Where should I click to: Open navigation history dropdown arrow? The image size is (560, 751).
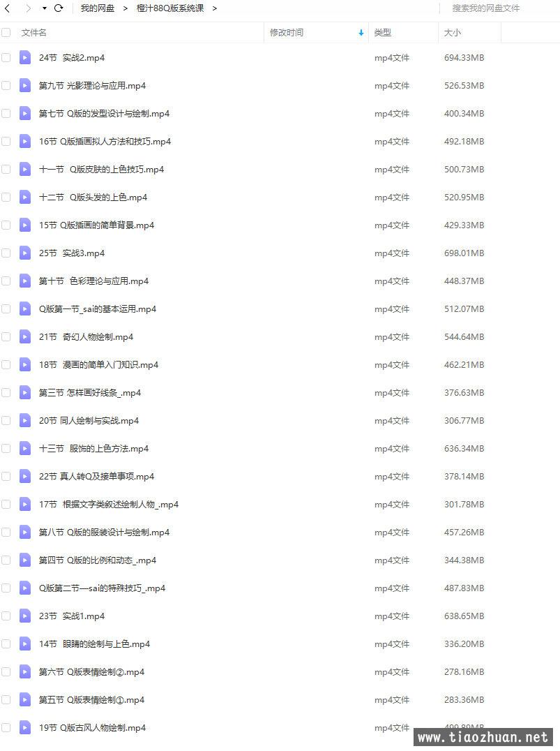[x=44, y=8]
